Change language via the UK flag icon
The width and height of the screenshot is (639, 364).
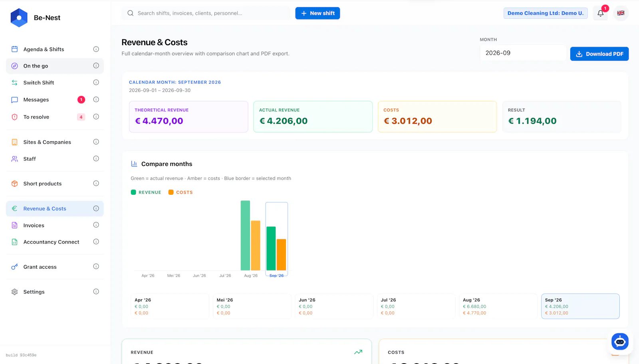coord(621,13)
